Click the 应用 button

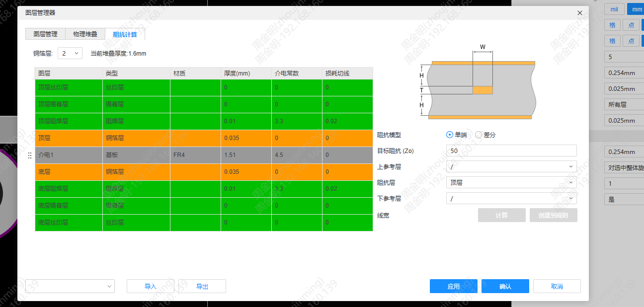[x=454, y=286]
